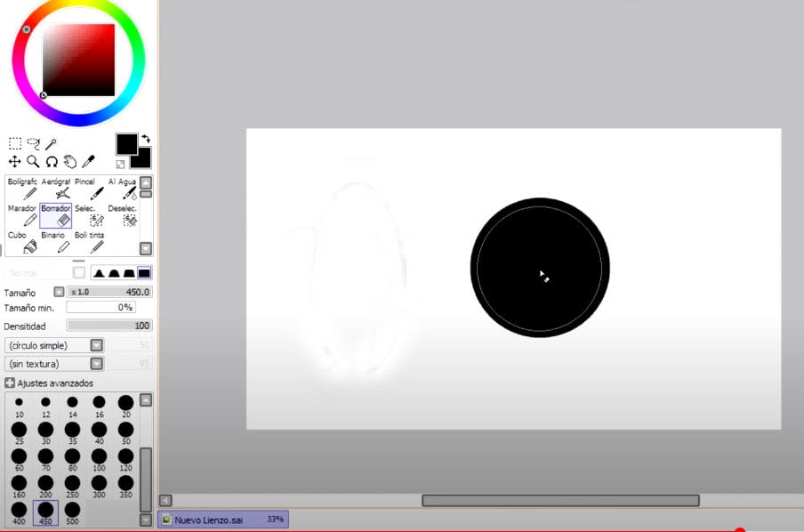The height and width of the screenshot is (532, 804).
Task: Open the círculo simple brush shape dropdown
Action: click(96, 345)
